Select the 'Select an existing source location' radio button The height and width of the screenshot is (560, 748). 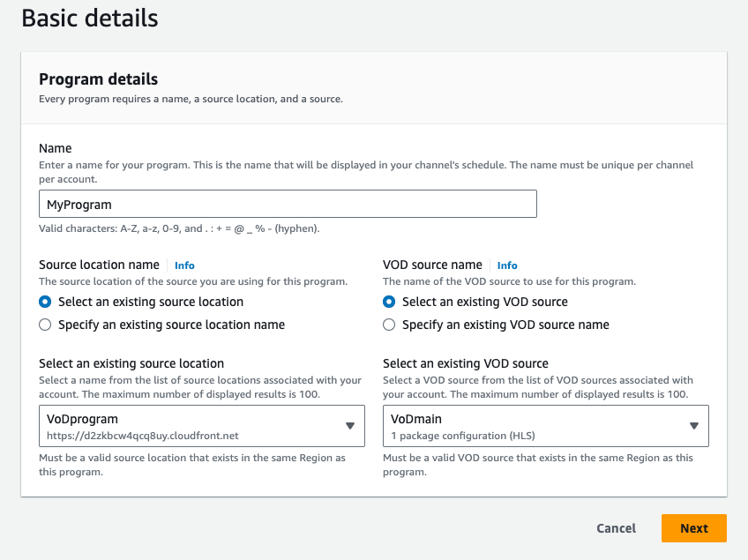coord(46,302)
